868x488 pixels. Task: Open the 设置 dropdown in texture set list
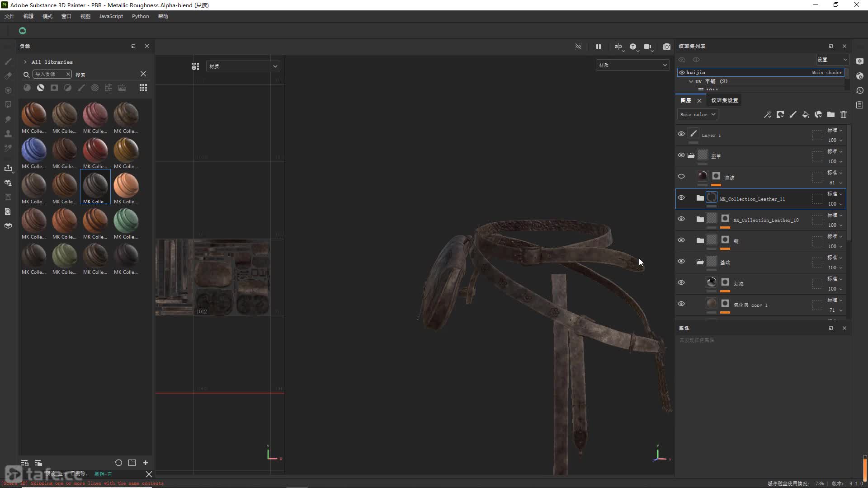coord(832,60)
